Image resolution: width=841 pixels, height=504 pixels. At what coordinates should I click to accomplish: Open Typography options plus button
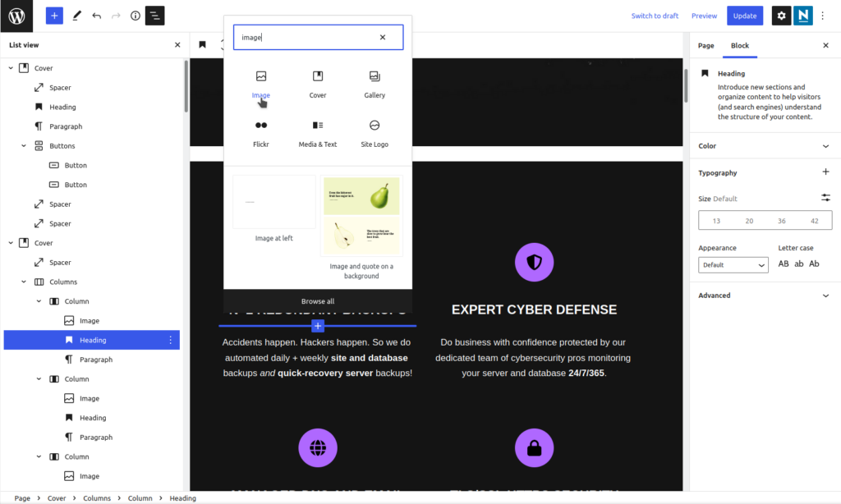pos(825,172)
